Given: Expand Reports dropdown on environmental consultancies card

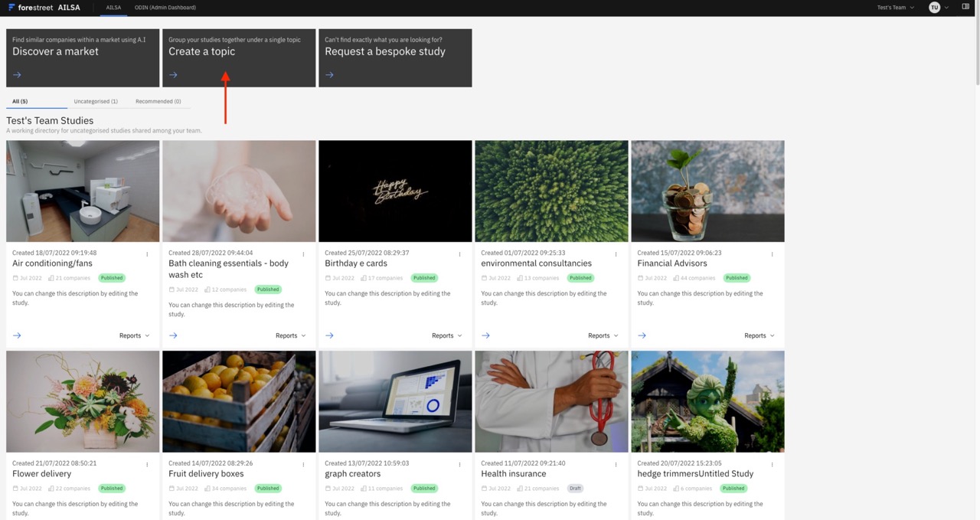Looking at the screenshot, I should (x=603, y=335).
